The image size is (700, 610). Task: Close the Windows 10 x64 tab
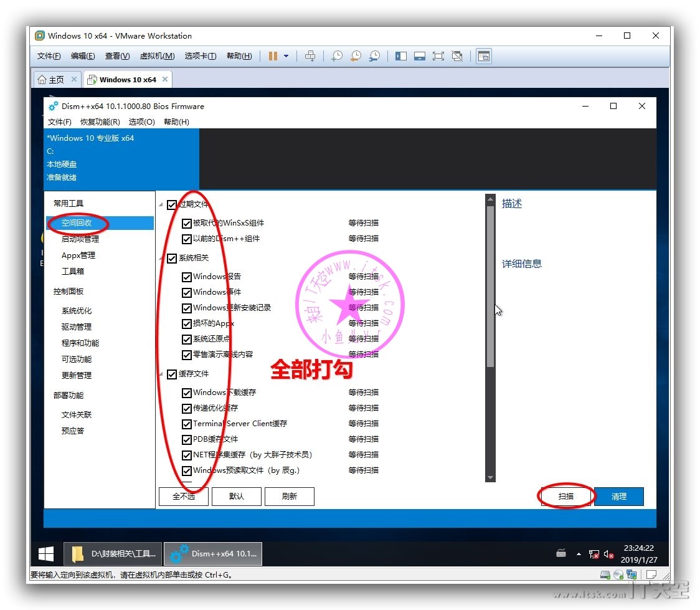point(165,79)
